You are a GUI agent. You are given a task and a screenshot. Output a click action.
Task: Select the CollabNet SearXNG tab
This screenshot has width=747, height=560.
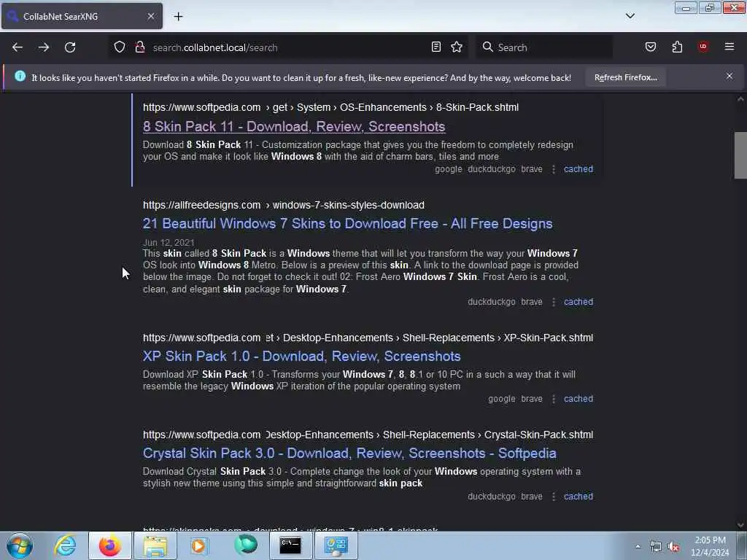pos(82,16)
